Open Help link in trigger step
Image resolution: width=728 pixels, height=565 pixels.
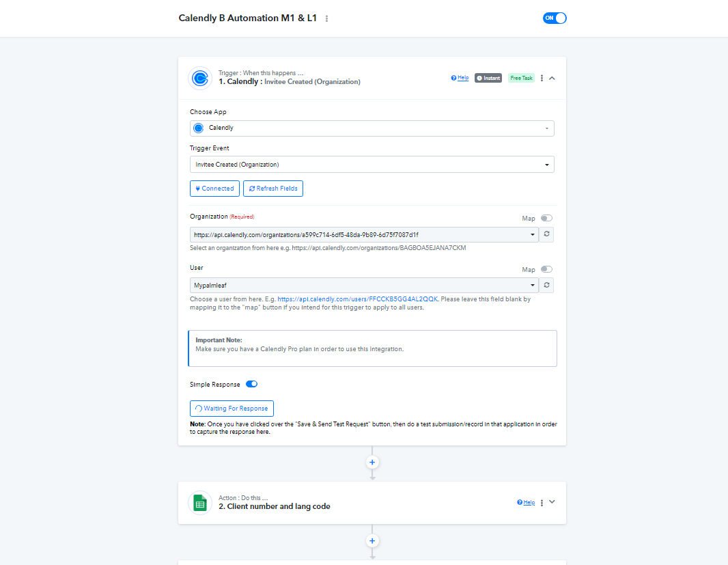(460, 78)
